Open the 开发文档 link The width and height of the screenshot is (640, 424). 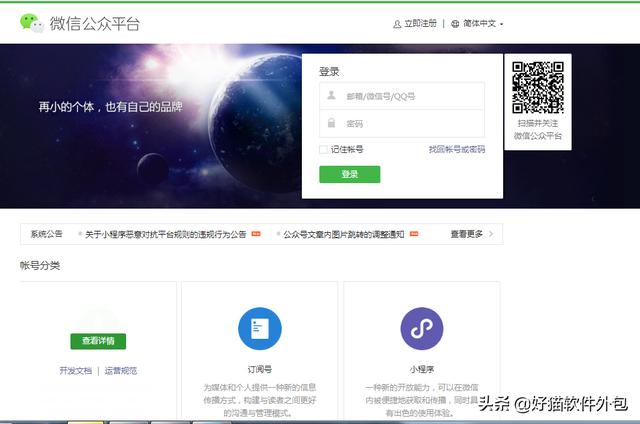[x=76, y=371]
